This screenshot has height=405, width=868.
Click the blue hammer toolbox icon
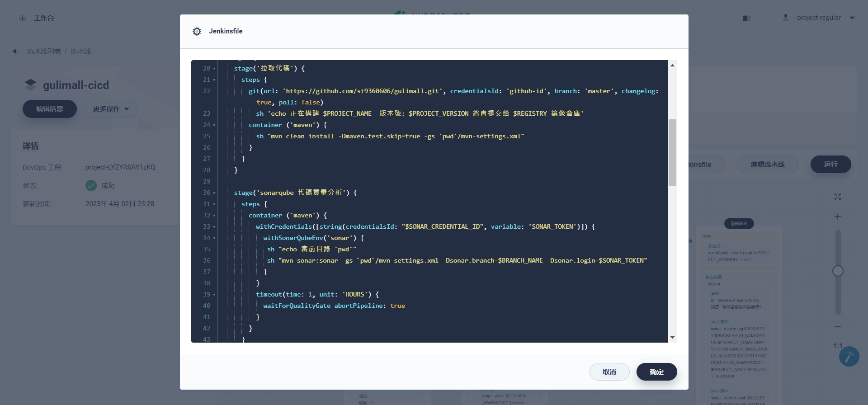[x=849, y=356]
